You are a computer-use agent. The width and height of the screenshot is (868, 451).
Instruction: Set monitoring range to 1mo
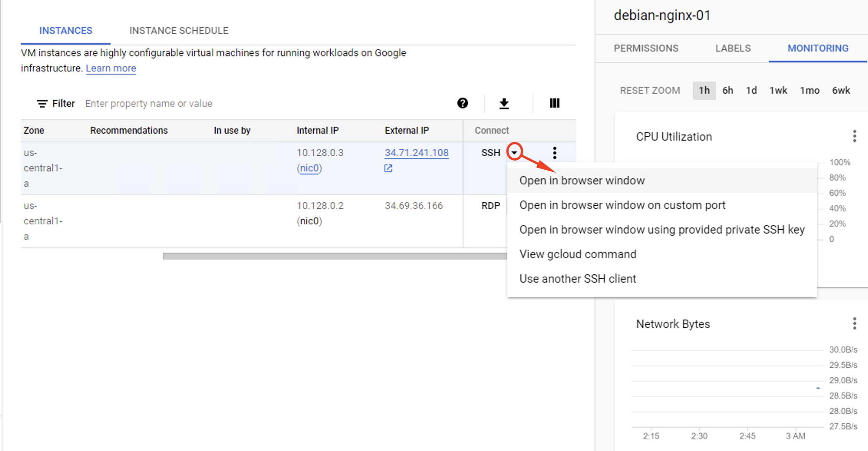coord(810,91)
